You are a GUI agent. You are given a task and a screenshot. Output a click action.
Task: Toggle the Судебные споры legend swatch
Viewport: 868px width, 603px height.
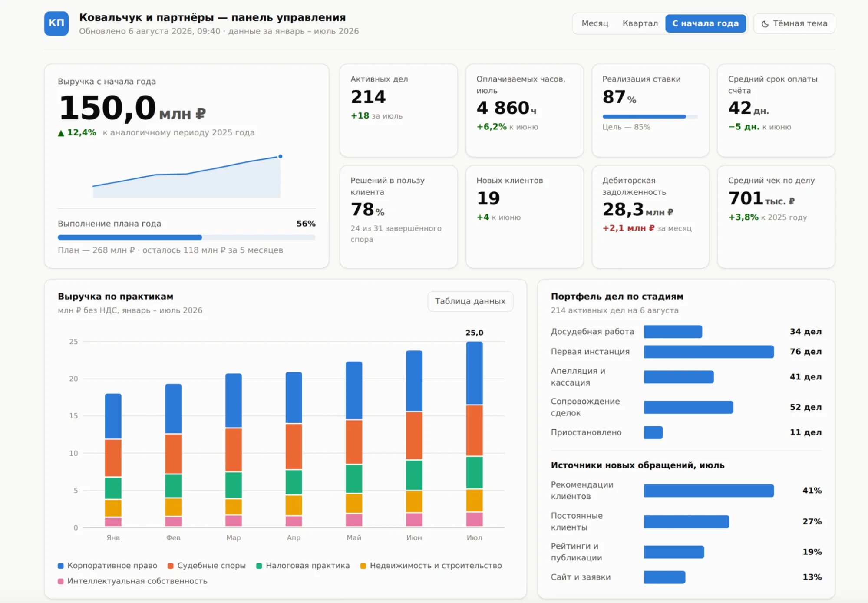tap(171, 566)
